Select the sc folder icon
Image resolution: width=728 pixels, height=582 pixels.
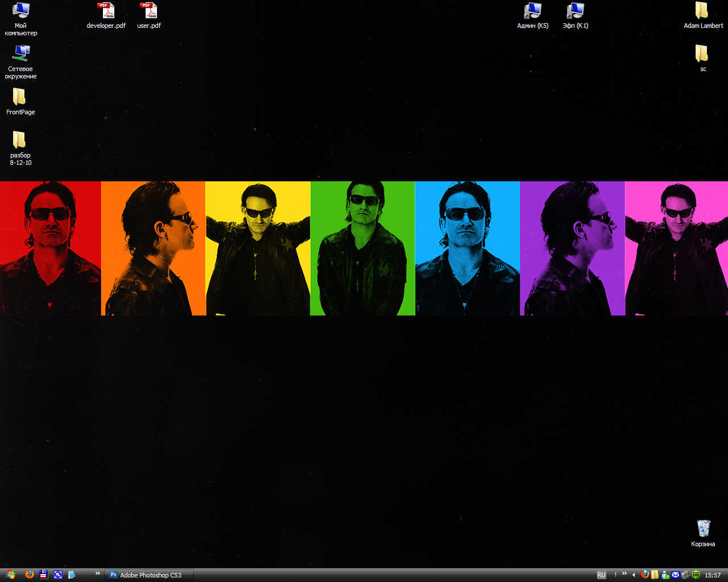tap(703, 59)
